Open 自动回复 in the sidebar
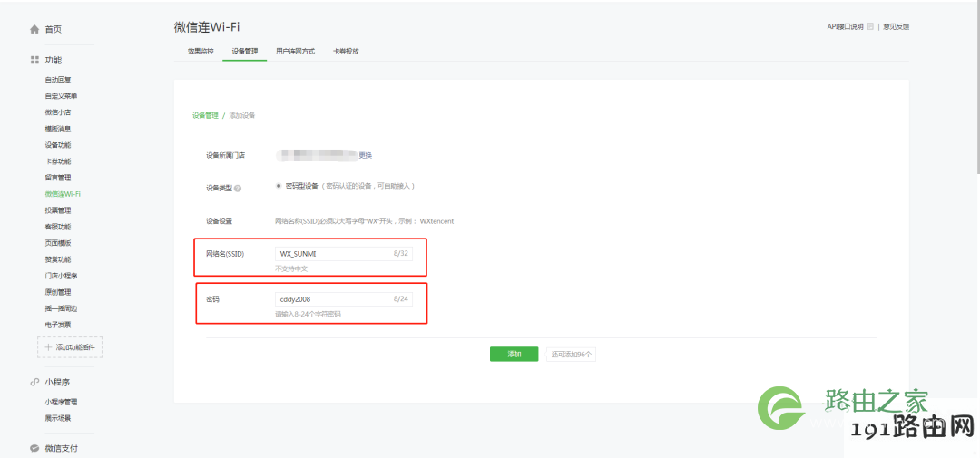980x458 pixels. point(57,80)
